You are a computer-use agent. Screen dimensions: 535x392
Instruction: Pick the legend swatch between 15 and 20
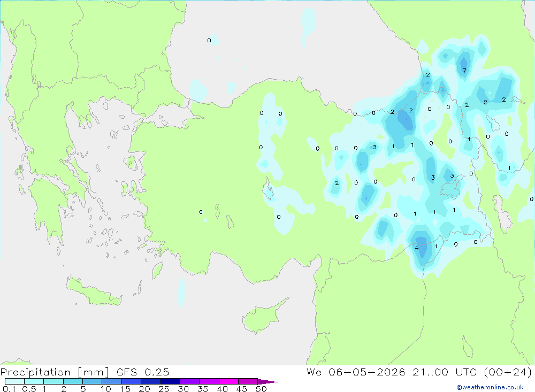click(132, 381)
